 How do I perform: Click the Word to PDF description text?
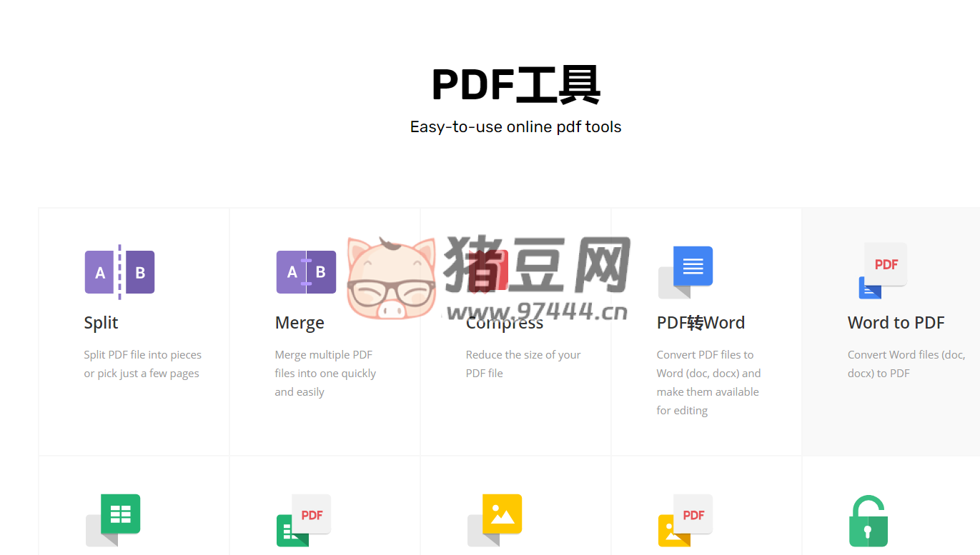tap(906, 364)
